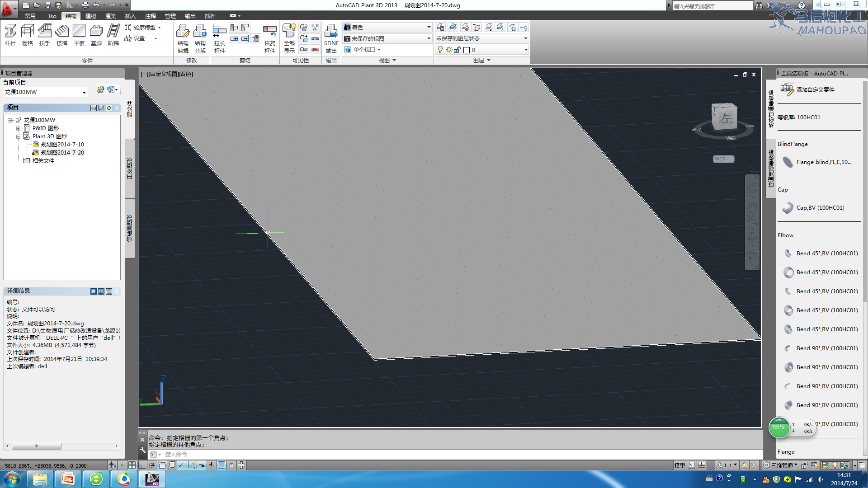Select the 楼梯 stairs tool
The width and height of the screenshot is (868, 488).
tap(62, 35)
